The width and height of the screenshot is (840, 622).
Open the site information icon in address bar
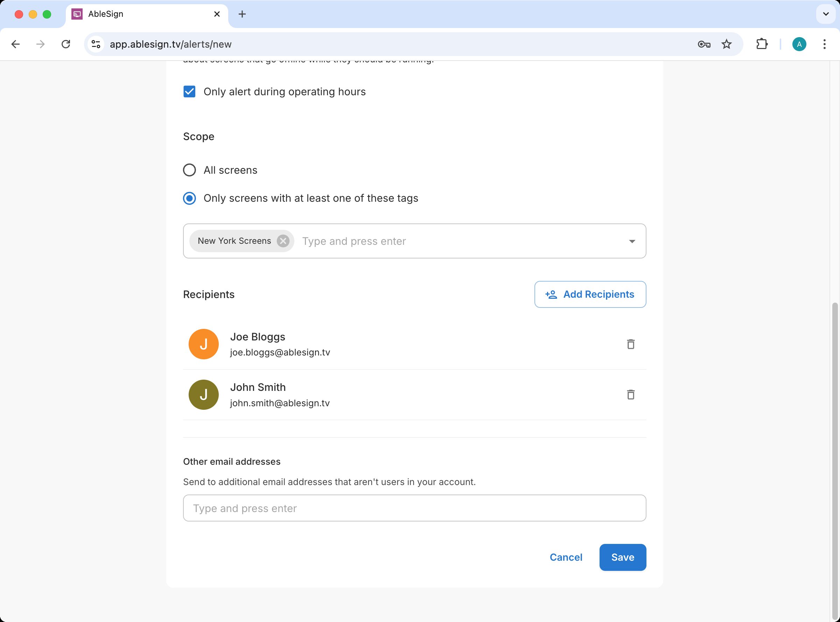tap(96, 44)
